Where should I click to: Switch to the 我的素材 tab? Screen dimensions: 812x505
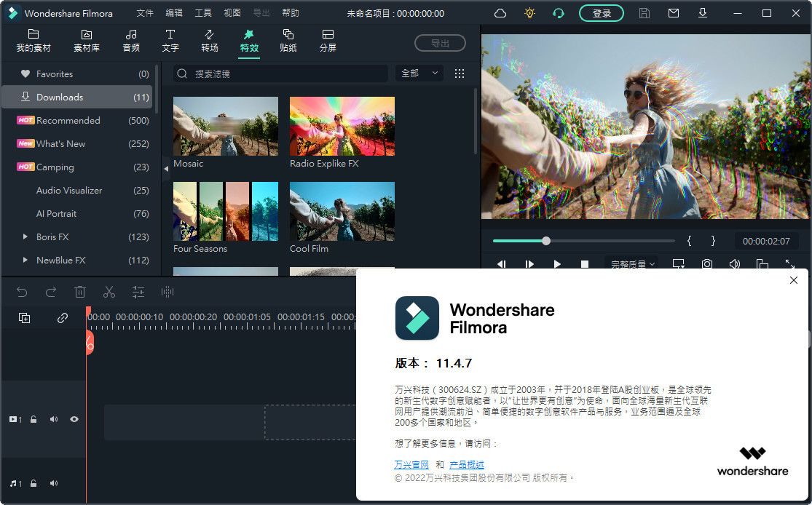point(33,41)
